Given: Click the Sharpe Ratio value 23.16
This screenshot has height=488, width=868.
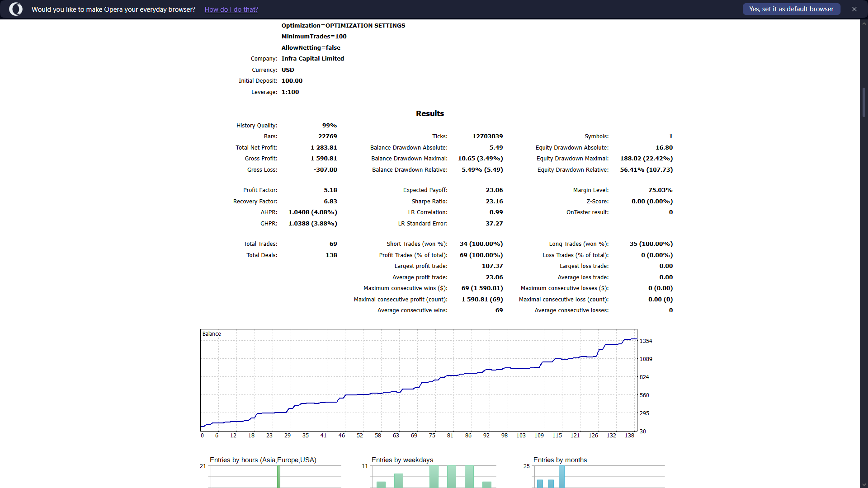Looking at the screenshot, I should coord(494,202).
